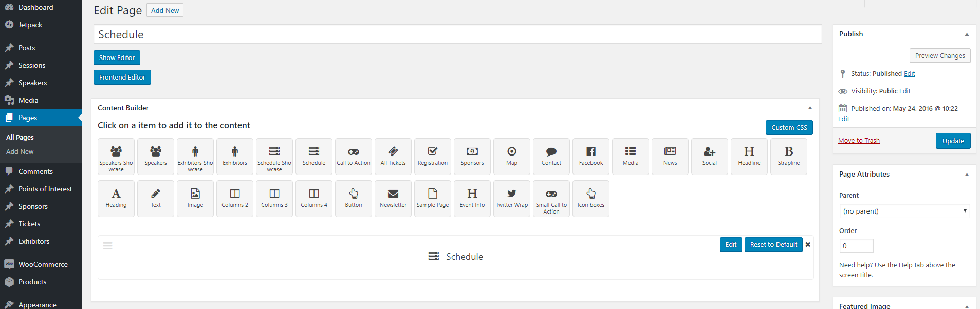
Task: Collapse the Content Builder panel
Action: pyautogui.click(x=810, y=108)
